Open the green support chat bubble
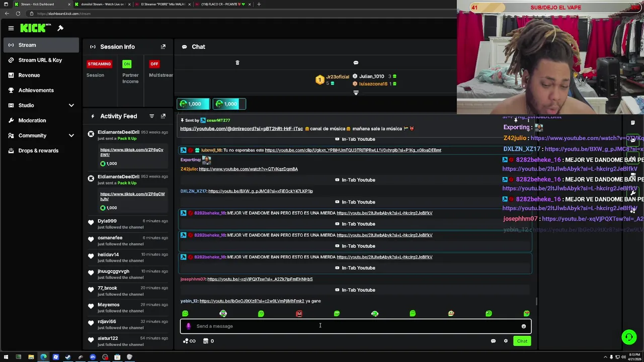Image resolution: width=644 pixels, height=362 pixels. pyautogui.click(x=629, y=337)
